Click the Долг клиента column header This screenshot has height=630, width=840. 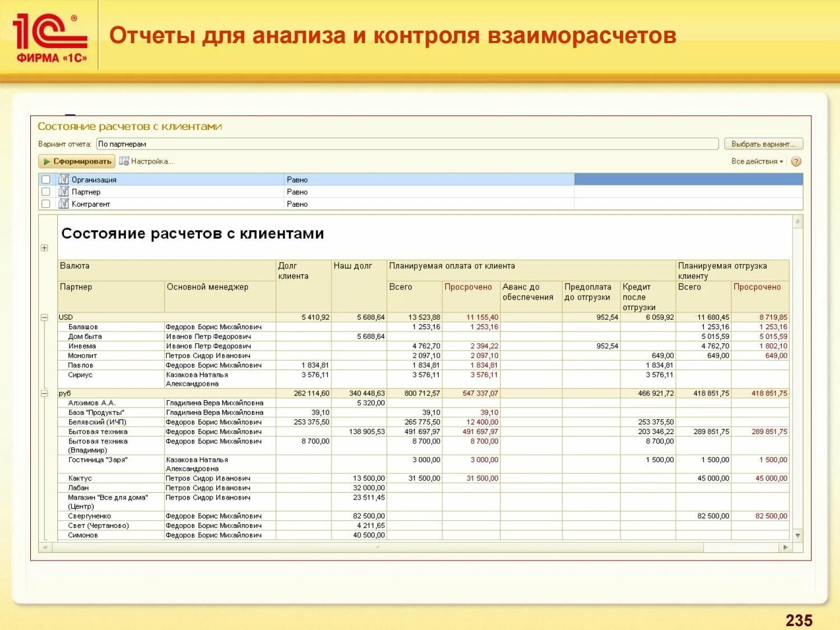click(304, 286)
